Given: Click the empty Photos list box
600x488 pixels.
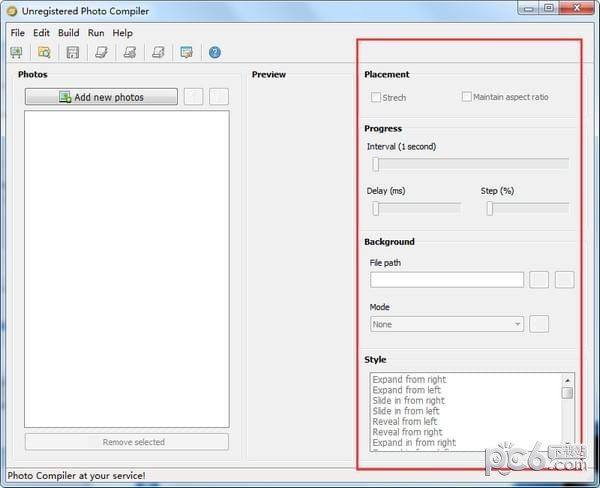Looking at the screenshot, I should [x=127, y=269].
